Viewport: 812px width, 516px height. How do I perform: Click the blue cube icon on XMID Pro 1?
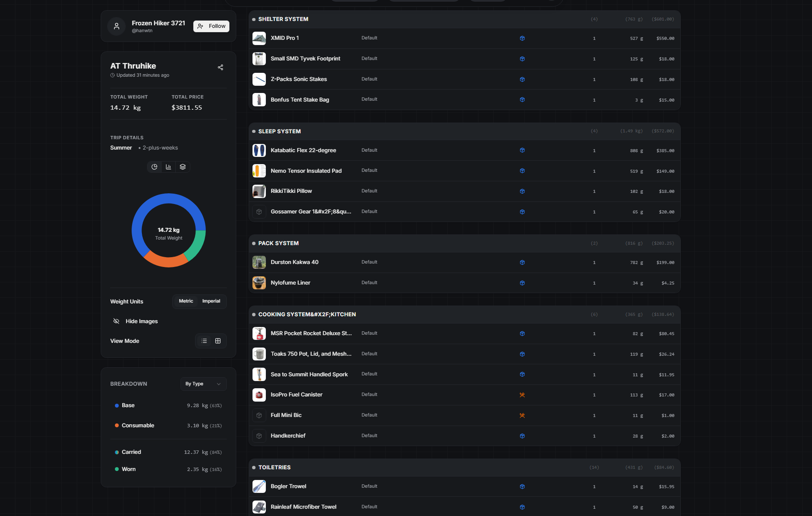(522, 38)
